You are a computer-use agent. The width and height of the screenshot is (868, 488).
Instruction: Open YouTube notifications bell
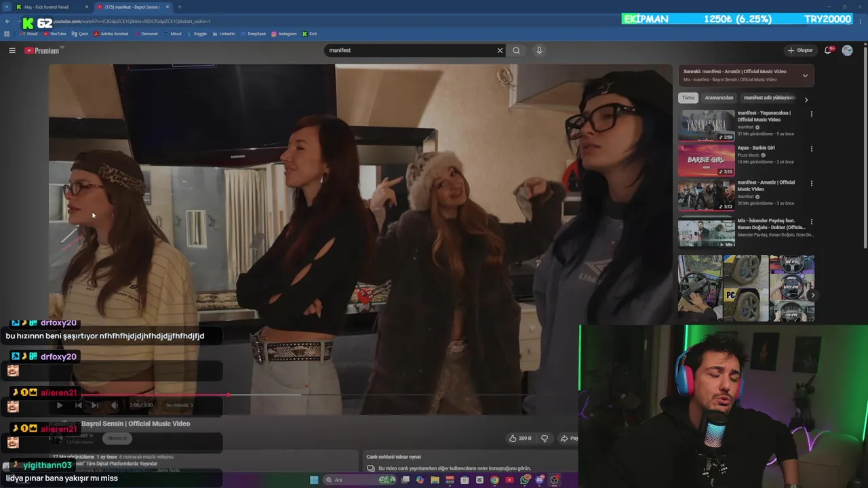click(x=828, y=50)
